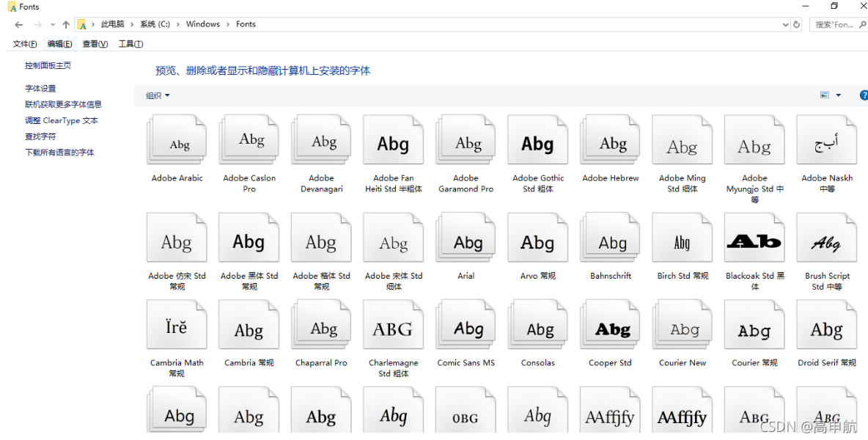The height and width of the screenshot is (440, 868).
Task: Select the Adobe 楷体 Std font icon
Action: point(321,238)
